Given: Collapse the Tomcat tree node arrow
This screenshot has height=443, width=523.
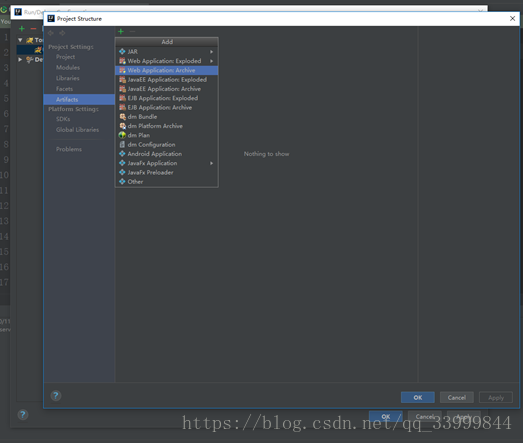Looking at the screenshot, I should point(20,40).
